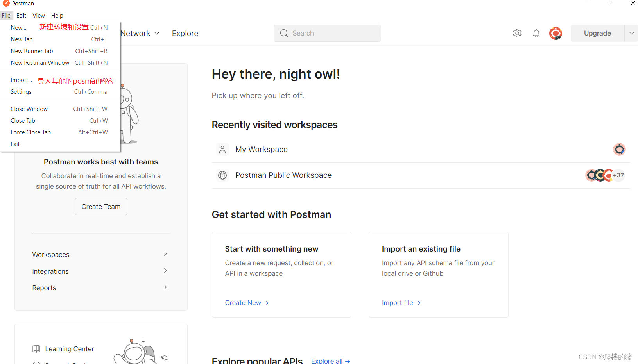This screenshot has height=364, width=638.
Task: Click the Learning Center link
Action: 69,349
